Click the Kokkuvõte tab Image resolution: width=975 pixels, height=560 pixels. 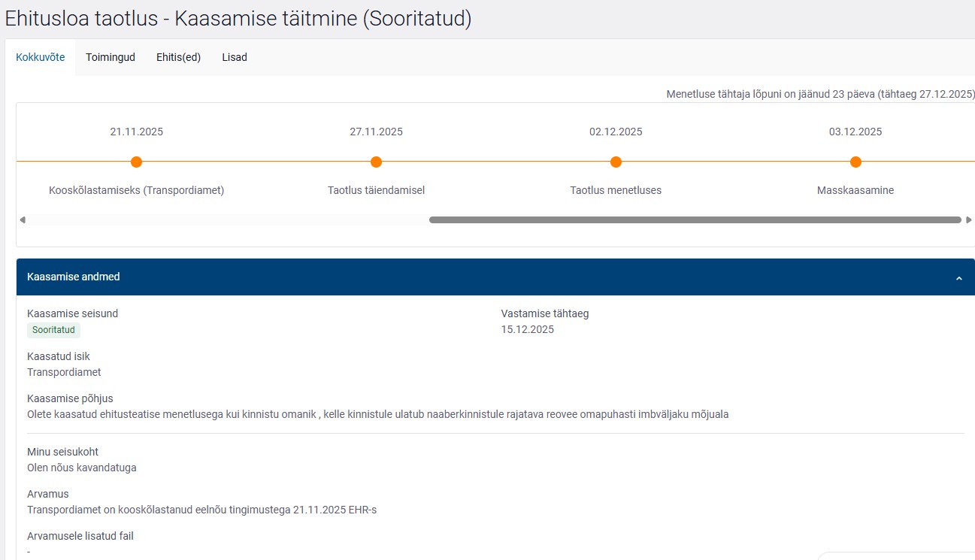(x=41, y=57)
